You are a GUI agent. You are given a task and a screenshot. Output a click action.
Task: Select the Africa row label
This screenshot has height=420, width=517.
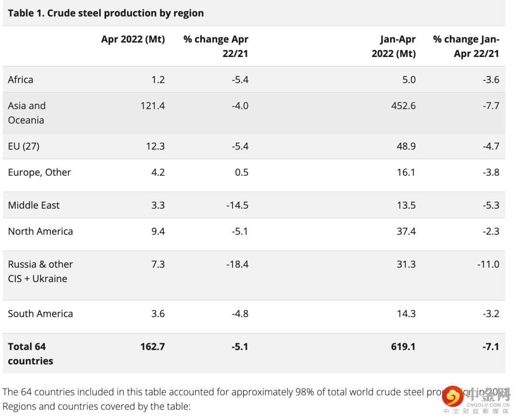pyautogui.click(x=21, y=79)
